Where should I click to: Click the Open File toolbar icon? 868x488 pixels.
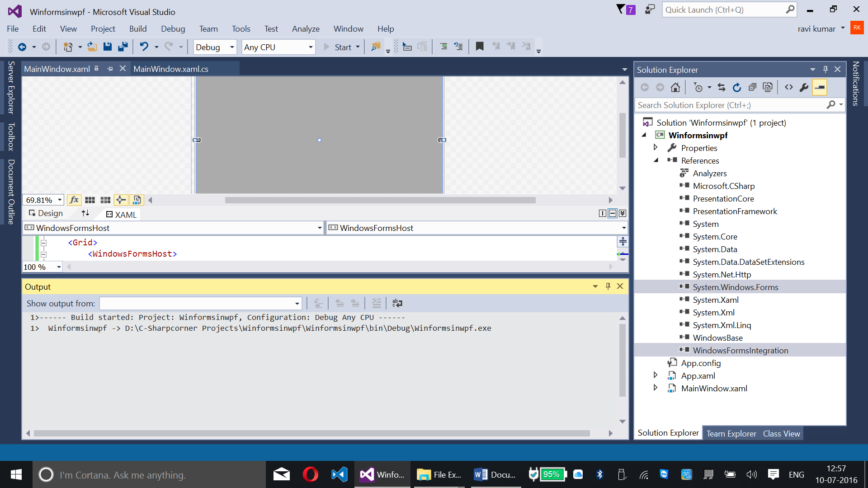click(92, 47)
